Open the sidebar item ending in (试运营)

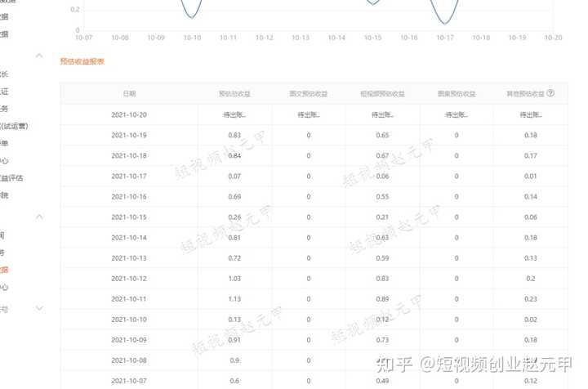(x=14, y=126)
